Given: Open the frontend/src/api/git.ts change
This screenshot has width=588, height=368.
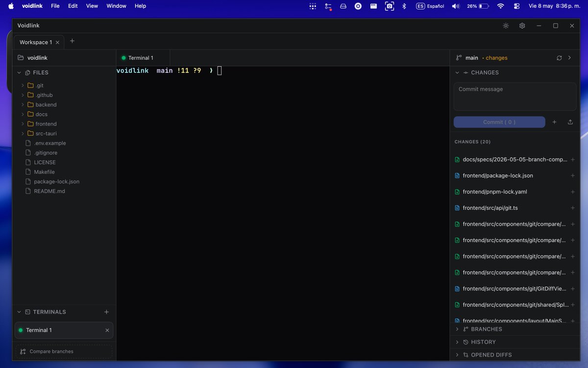Looking at the screenshot, I should [x=490, y=208].
